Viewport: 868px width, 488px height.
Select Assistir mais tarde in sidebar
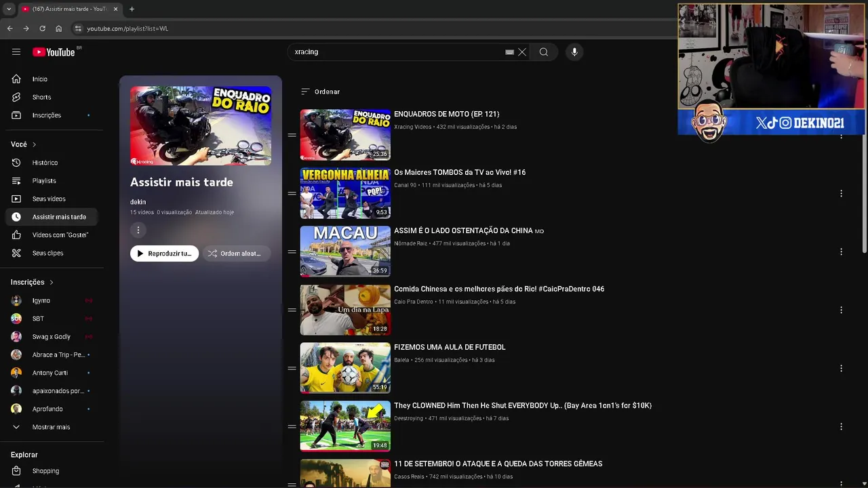click(53, 217)
